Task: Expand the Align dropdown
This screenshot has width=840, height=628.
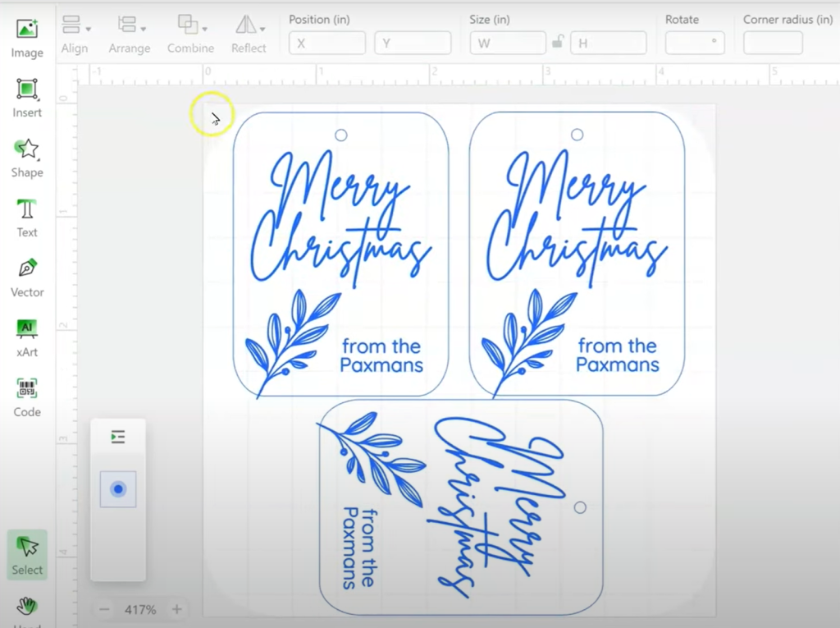Action: 75,34
